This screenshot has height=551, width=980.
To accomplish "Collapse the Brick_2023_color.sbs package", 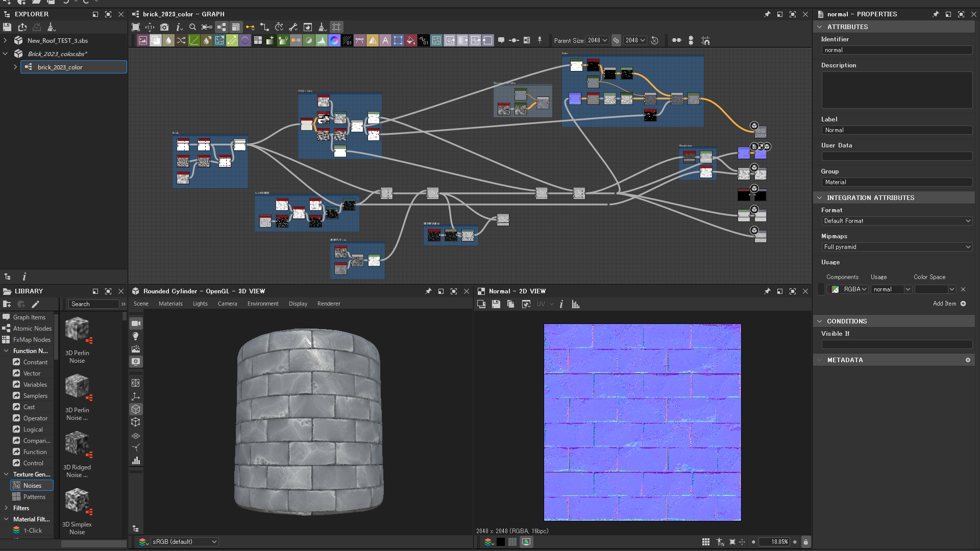I will coord(5,54).
